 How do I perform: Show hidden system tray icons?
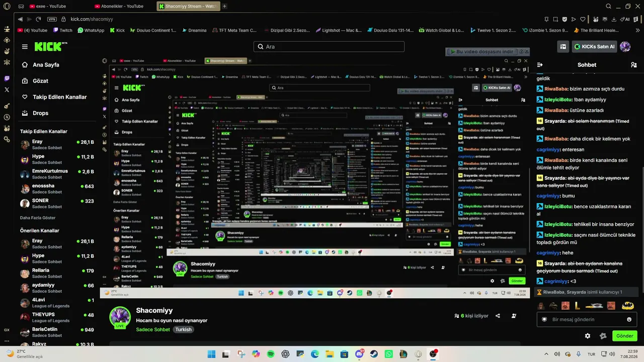click(545, 354)
